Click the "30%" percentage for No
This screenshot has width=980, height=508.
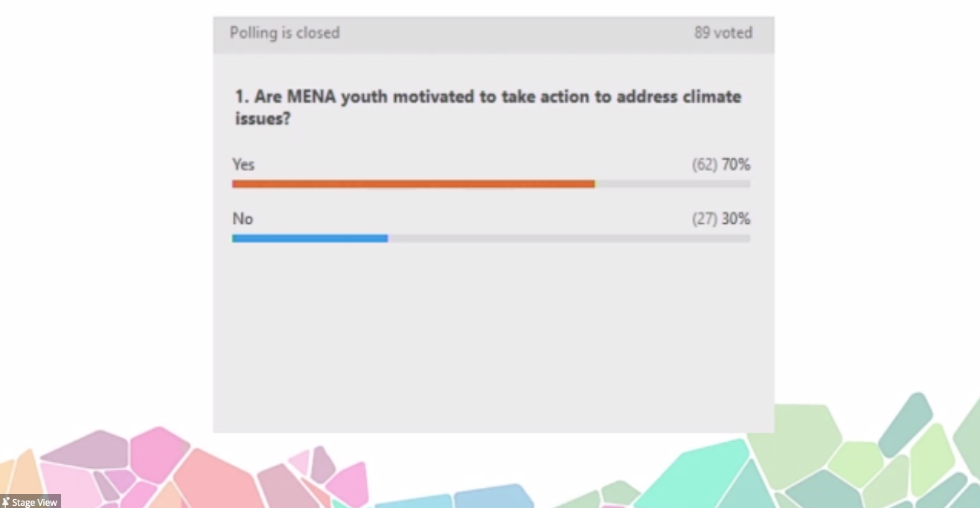click(736, 219)
